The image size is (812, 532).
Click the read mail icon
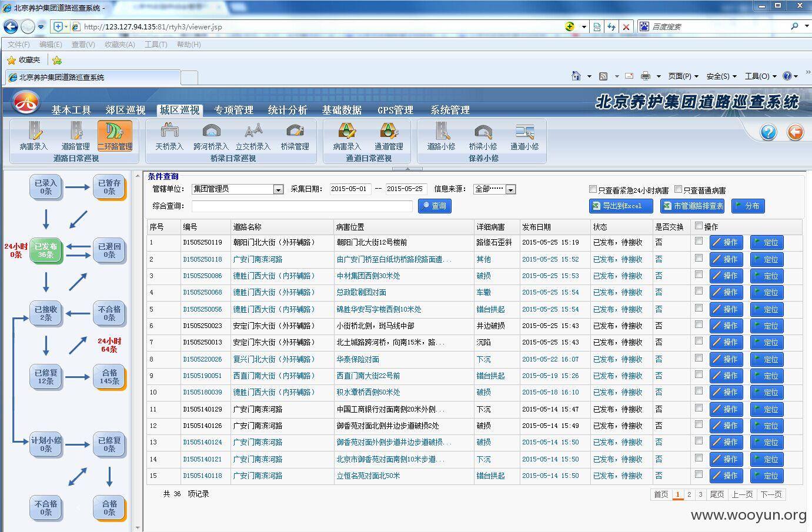point(629,76)
